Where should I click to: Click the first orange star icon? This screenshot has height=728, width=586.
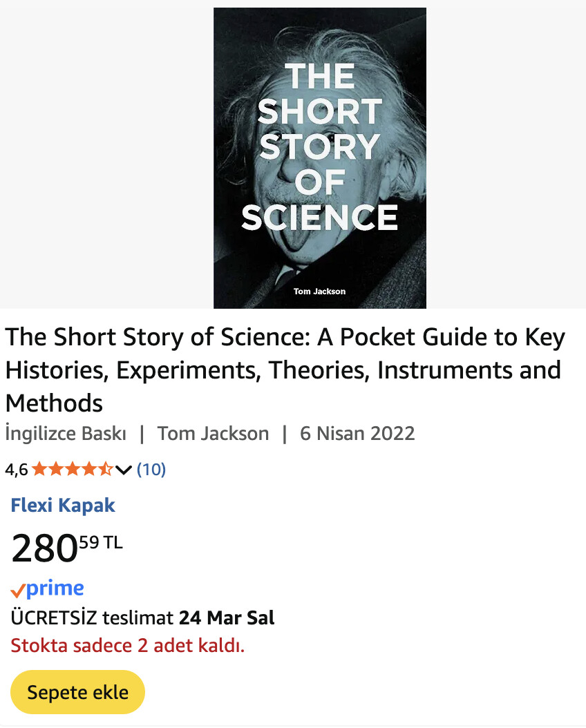pyautogui.click(x=39, y=470)
